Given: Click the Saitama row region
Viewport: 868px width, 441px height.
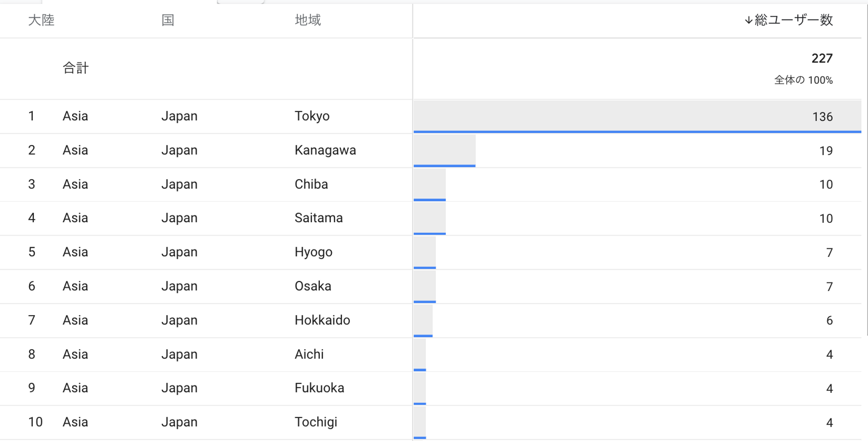Looking at the screenshot, I should click(319, 218).
